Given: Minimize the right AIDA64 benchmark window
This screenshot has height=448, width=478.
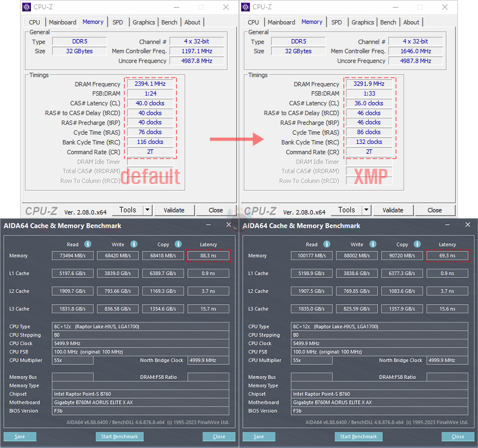Looking at the screenshot, I should pyautogui.click(x=447, y=225).
